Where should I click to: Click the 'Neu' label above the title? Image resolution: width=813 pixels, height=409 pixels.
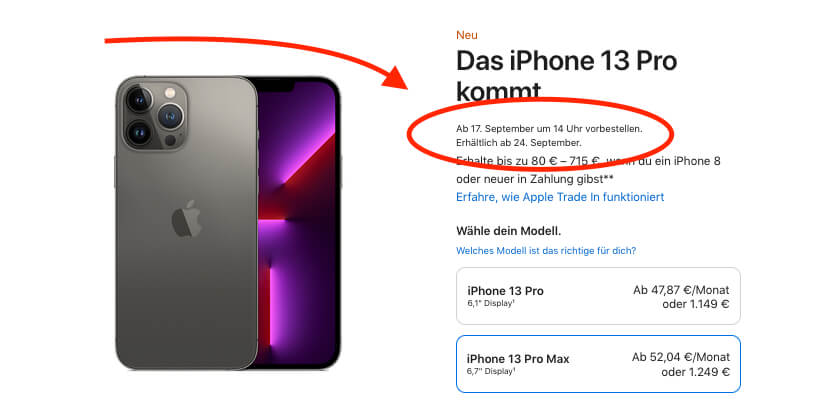pyautogui.click(x=467, y=35)
